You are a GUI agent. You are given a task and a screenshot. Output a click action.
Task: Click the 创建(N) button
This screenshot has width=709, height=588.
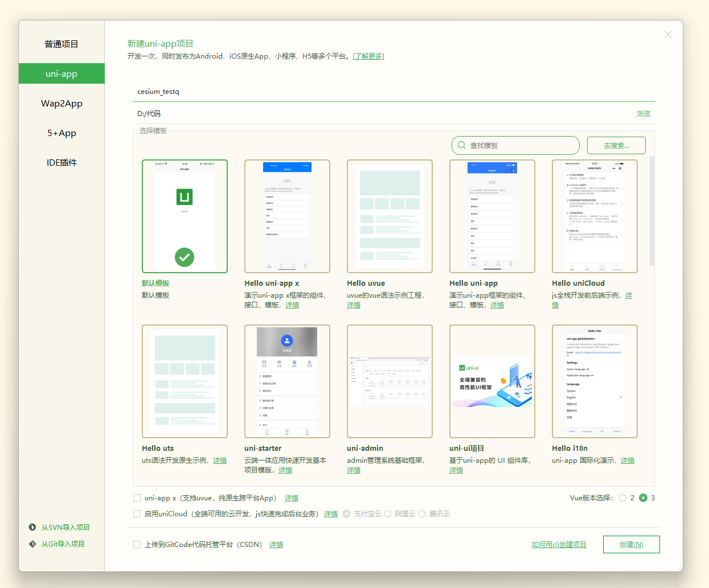point(632,544)
